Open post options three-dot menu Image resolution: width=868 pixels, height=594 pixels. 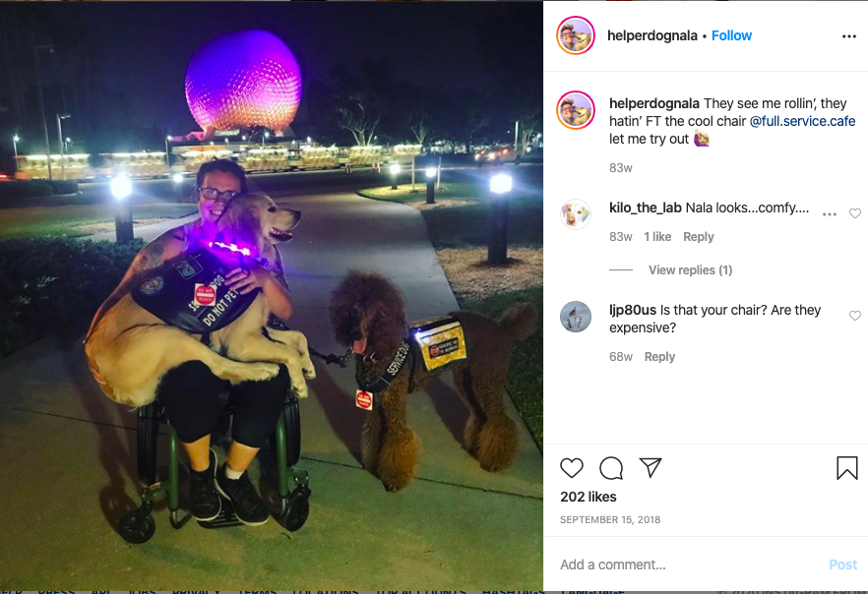849,36
